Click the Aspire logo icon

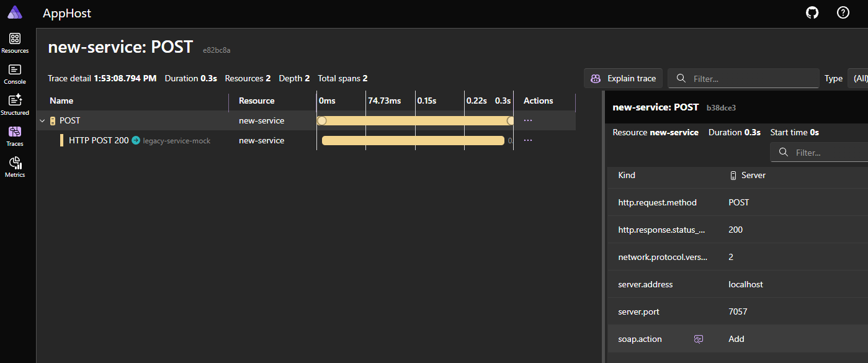pos(15,12)
